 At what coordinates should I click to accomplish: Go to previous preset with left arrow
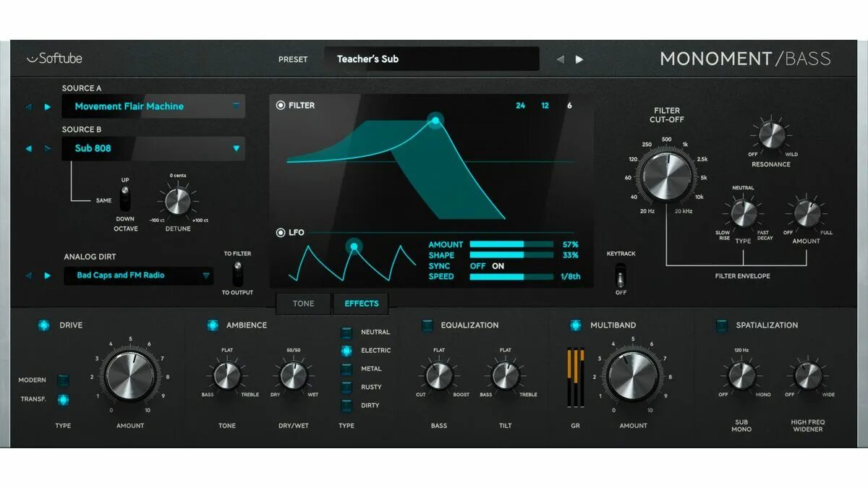click(x=560, y=59)
